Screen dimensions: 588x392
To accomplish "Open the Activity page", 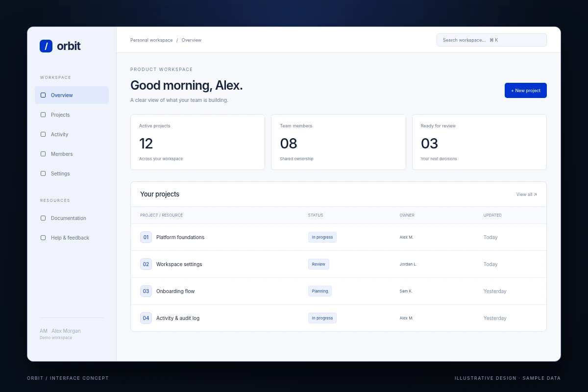I will [x=72, y=134].
